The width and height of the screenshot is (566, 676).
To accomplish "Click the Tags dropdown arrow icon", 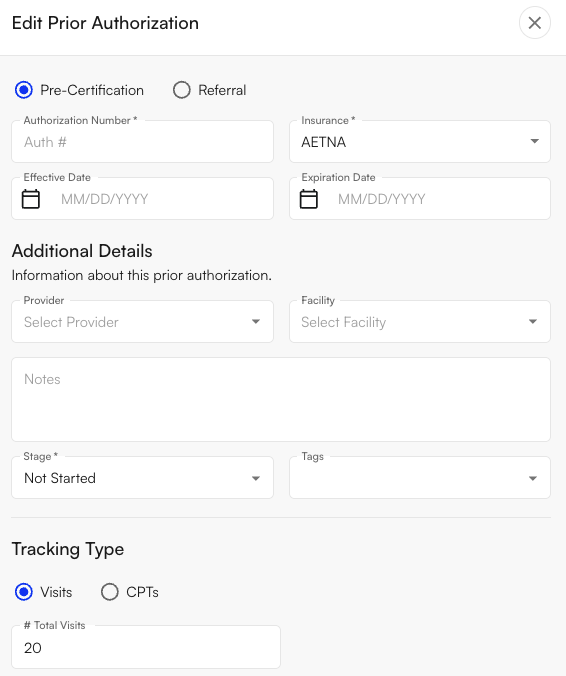I will (533, 478).
